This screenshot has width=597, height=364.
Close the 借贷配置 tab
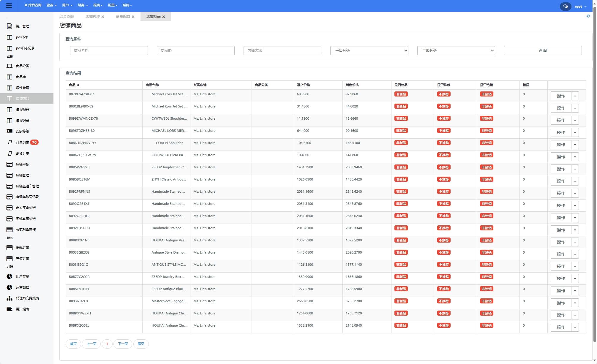point(133,17)
